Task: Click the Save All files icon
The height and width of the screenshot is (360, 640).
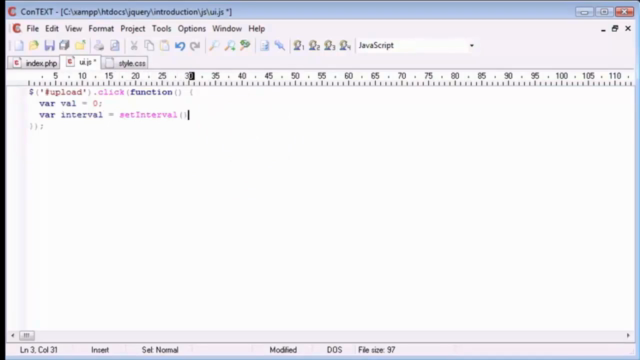Action: (64, 45)
